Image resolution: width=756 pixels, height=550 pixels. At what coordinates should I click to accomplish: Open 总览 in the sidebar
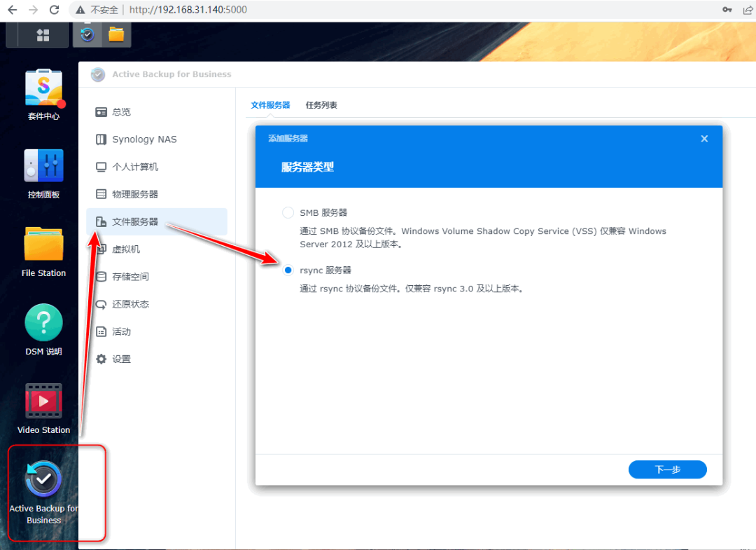click(x=157, y=112)
